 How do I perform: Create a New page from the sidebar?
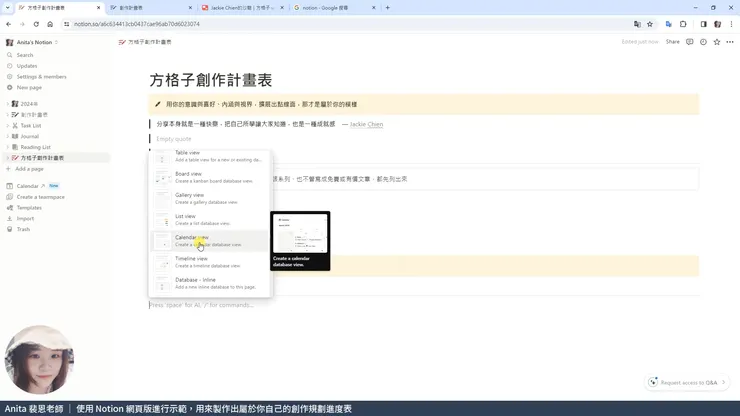[29, 87]
